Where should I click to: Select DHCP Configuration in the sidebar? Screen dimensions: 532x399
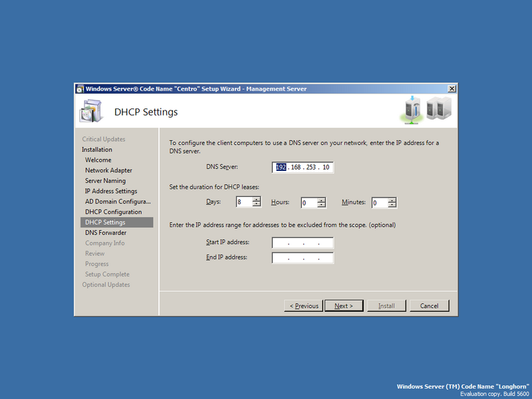tap(112, 211)
